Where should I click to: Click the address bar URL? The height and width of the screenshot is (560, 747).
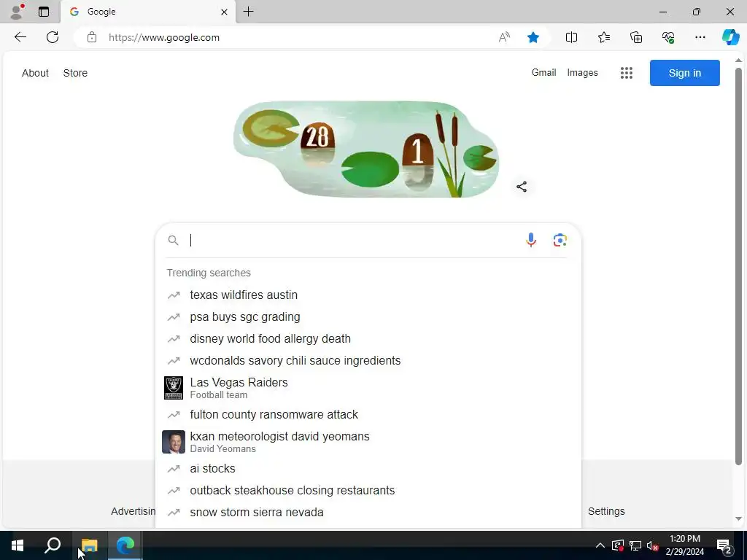click(164, 38)
